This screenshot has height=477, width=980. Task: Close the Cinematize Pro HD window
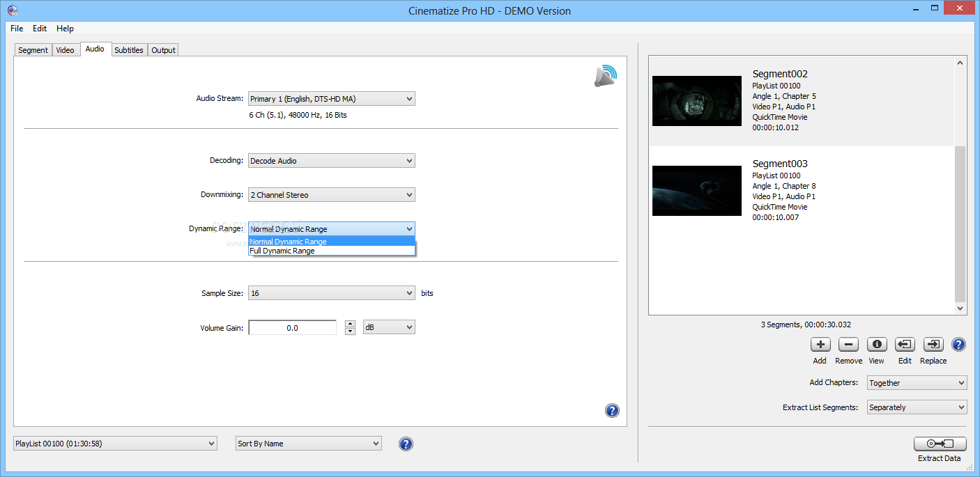click(x=958, y=8)
